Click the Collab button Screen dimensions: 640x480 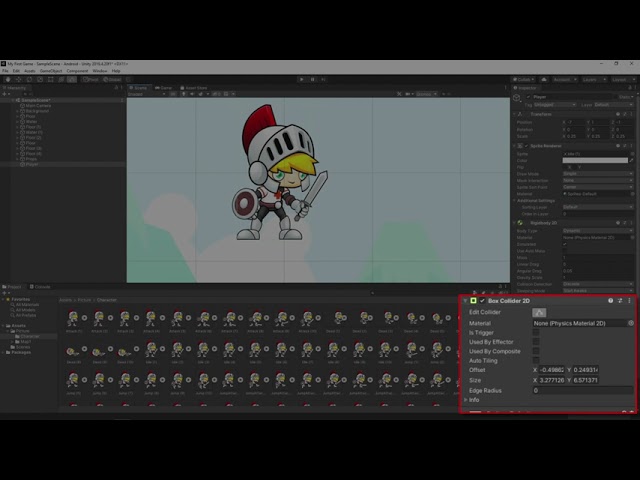pyautogui.click(x=524, y=79)
